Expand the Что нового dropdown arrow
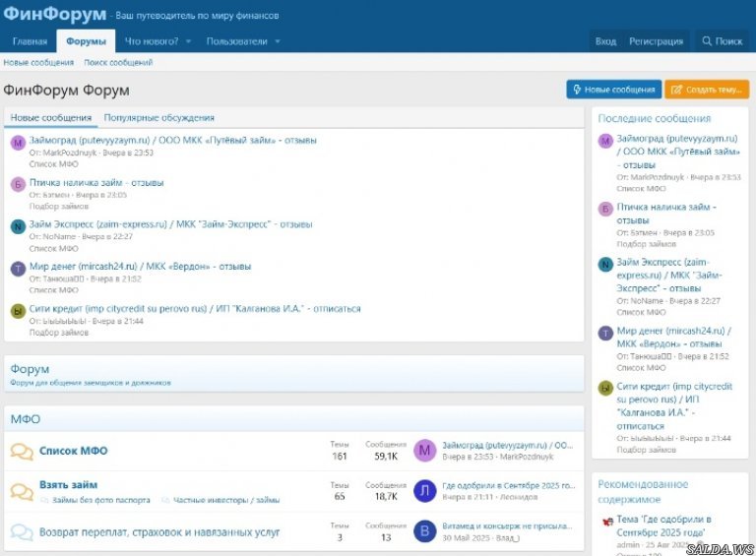The image size is (756, 556). [188, 41]
